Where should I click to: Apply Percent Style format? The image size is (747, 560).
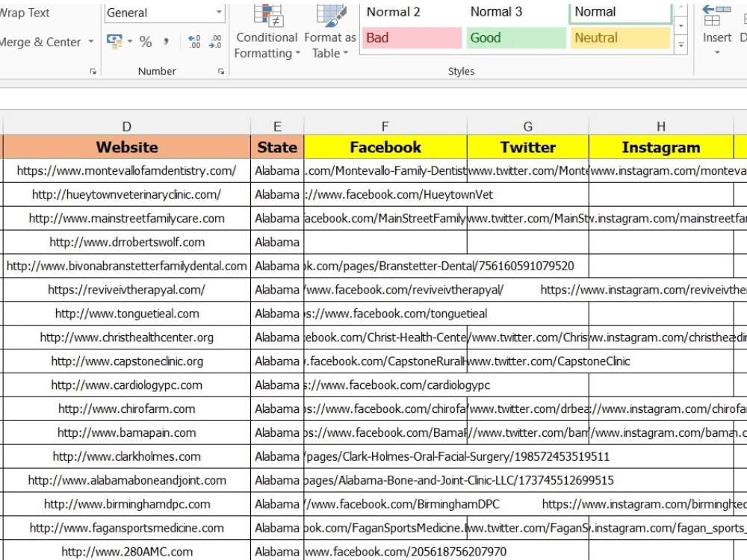[146, 42]
